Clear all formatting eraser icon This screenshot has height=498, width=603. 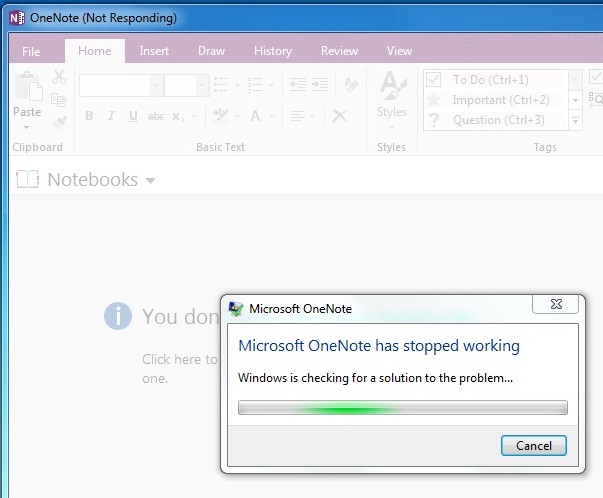[x=351, y=85]
